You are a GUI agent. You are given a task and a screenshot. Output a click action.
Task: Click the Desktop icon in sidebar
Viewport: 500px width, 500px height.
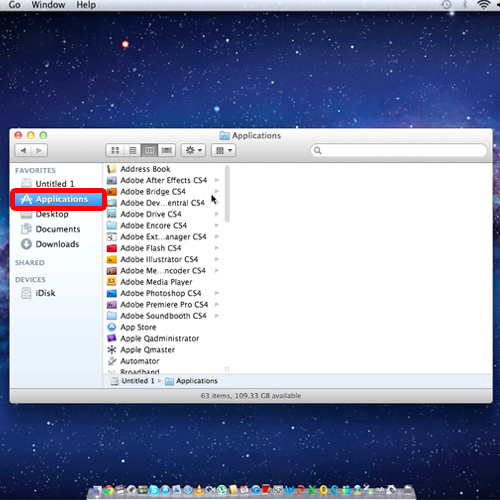pos(26,214)
